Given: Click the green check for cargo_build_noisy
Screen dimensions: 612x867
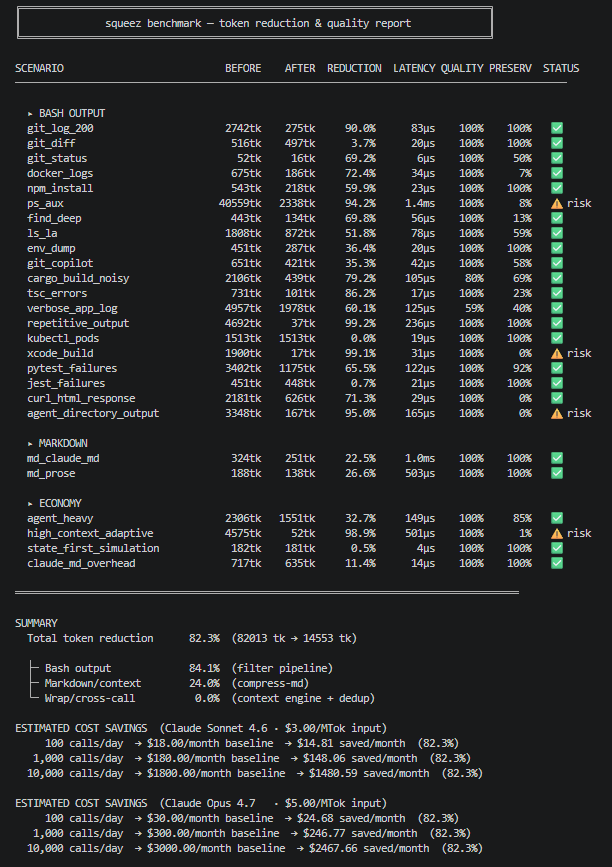Looking at the screenshot, I should [x=557, y=278].
